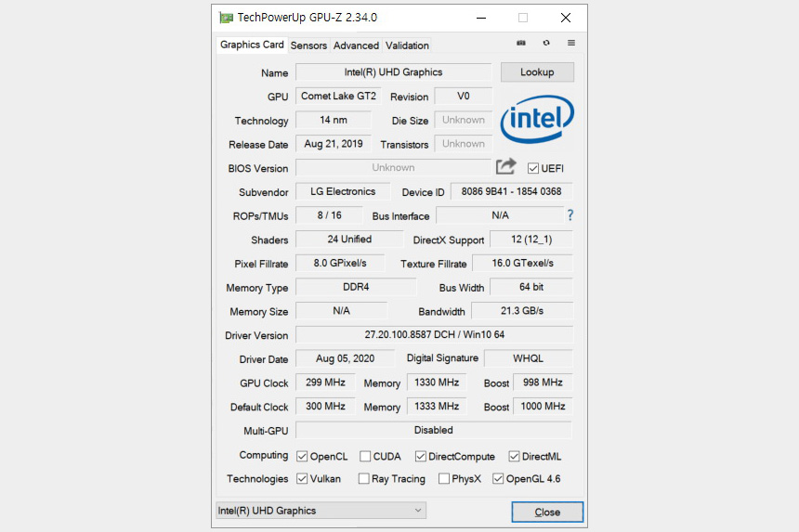Toggle the UEFI checkbox
The width and height of the screenshot is (799, 532).
533,168
